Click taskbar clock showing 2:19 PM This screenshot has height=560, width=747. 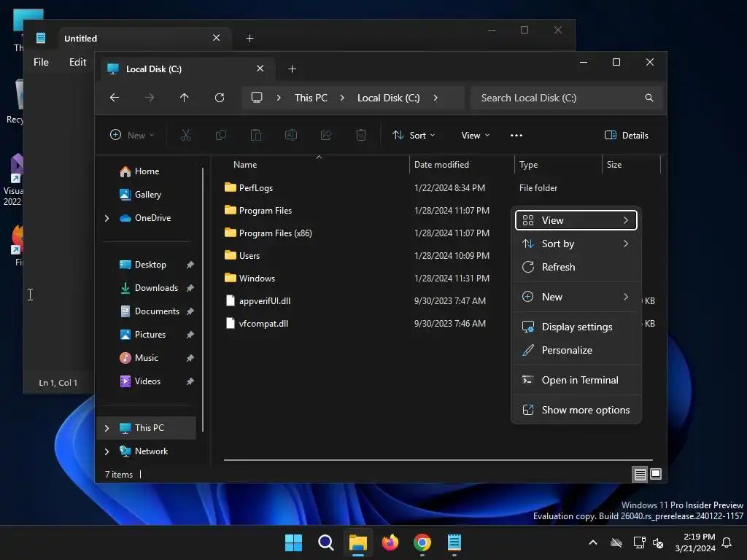[695, 542]
